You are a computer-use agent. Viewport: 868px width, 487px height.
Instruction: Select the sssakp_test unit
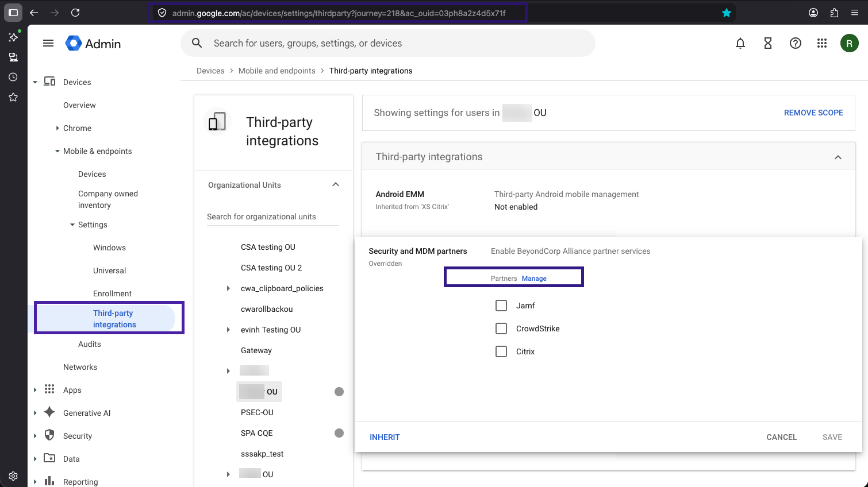tap(262, 454)
